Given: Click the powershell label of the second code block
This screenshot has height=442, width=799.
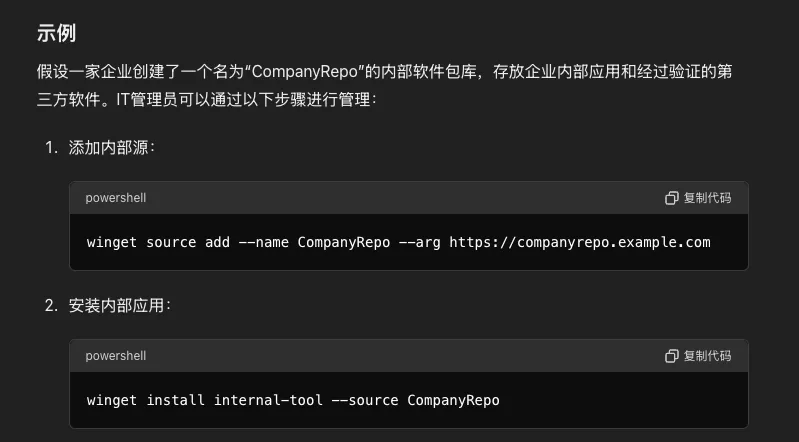Looking at the screenshot, I should 116,356.
